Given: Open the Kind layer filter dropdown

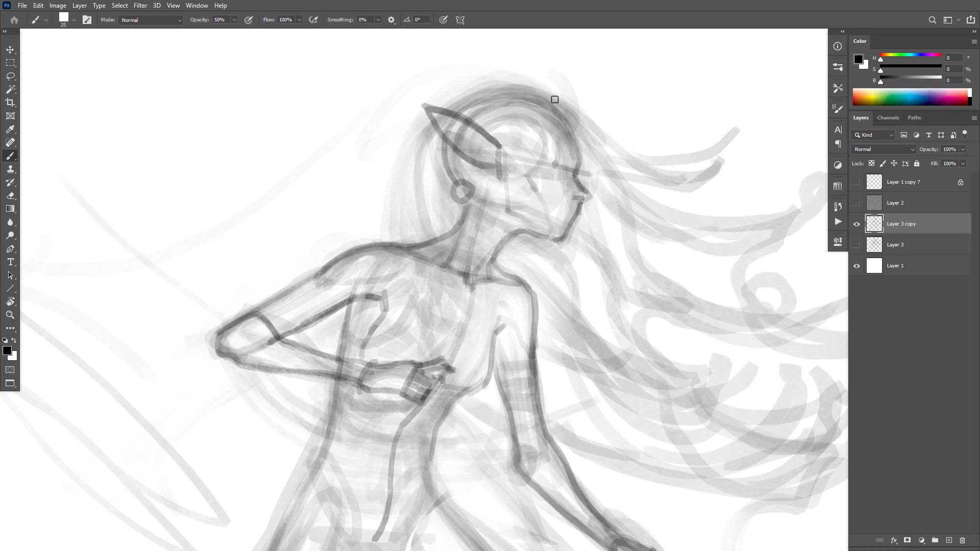Looking at the screenshot, I should tap(874, 135).
